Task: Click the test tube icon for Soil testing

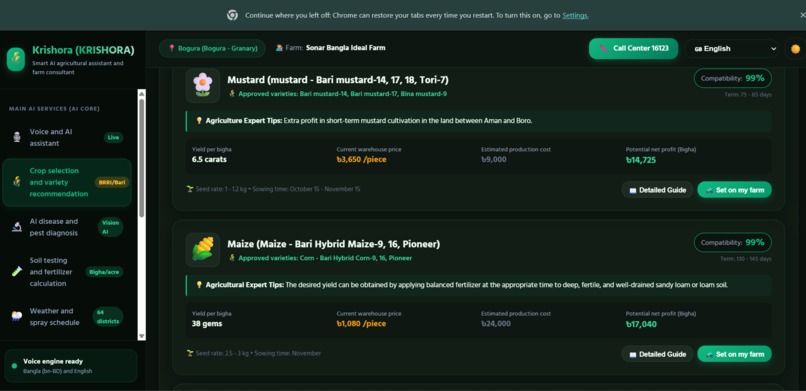Action: click(17, 272)
